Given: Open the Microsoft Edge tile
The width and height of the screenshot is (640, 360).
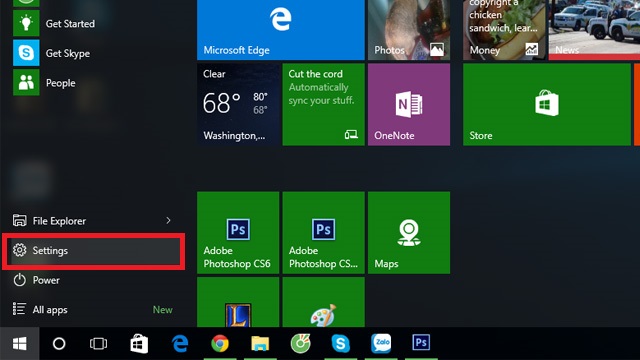Looking at the screenshot, I should click(x=281, y=30).
